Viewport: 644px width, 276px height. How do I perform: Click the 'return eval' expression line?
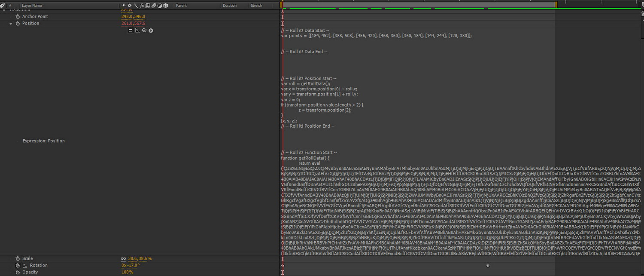click(309, 163)
